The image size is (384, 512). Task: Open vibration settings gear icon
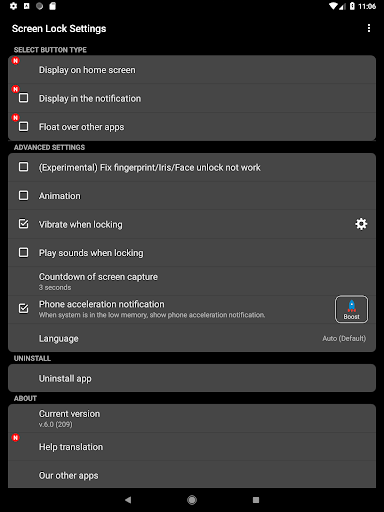coord(361,224)
